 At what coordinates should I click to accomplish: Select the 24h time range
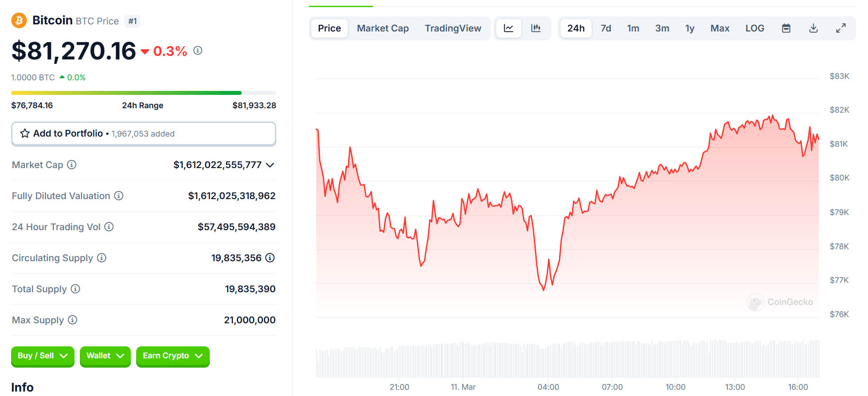click(x=576, y=28)
